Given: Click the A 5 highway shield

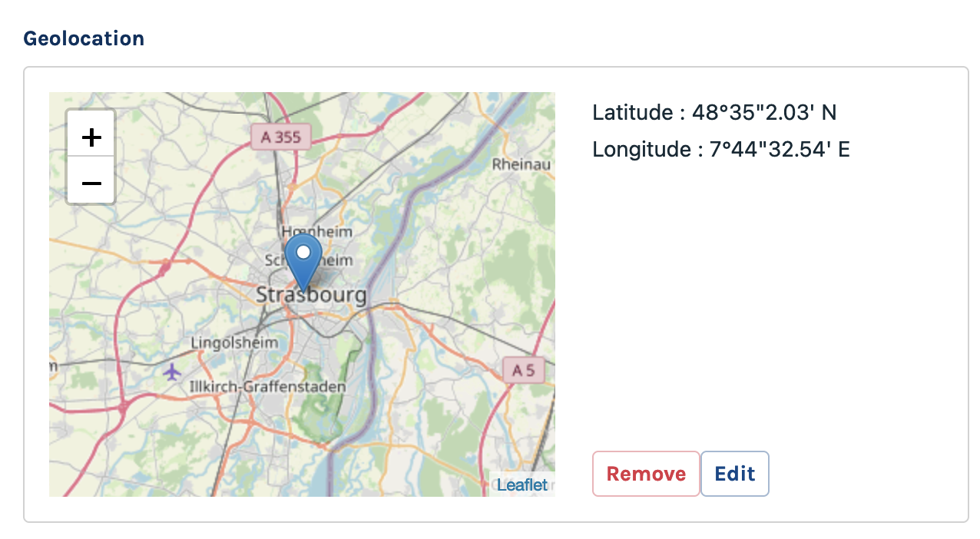Looking at the screenshot, I should pos(524,371).
